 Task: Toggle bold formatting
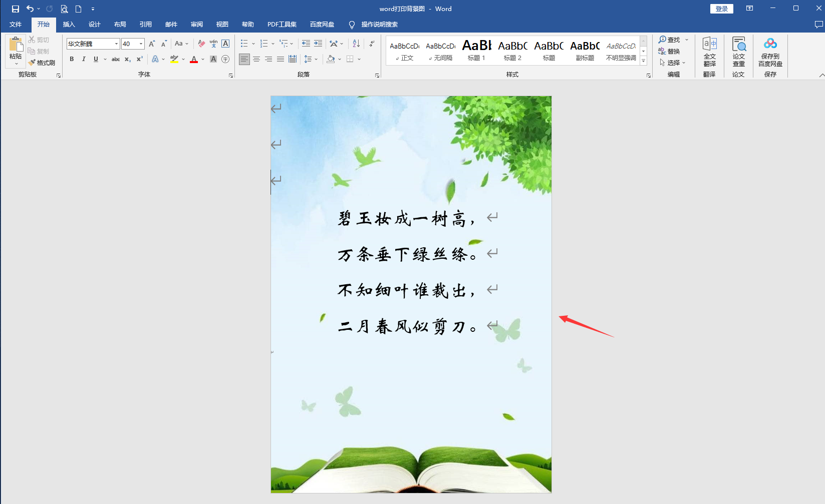[72, 59]
